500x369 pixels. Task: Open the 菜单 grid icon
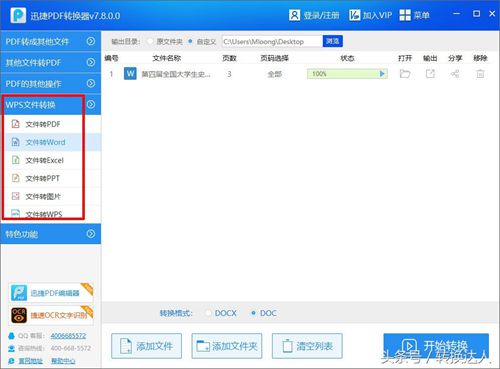[405, 15]
